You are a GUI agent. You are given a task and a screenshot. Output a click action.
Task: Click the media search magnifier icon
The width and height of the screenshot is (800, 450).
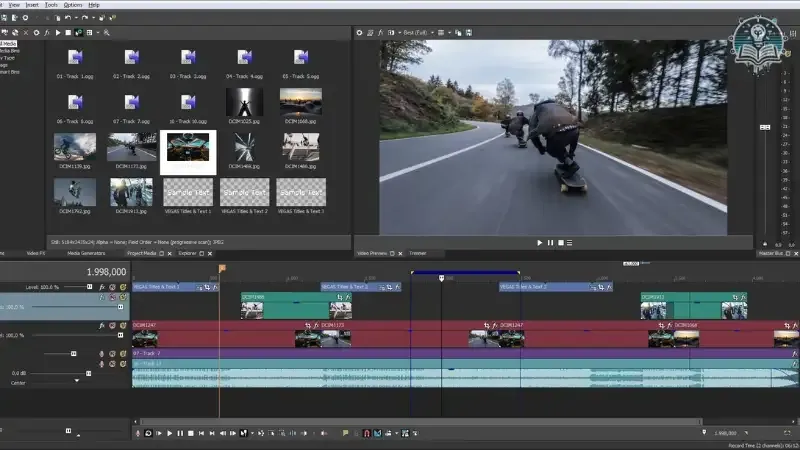coord(107,33)
